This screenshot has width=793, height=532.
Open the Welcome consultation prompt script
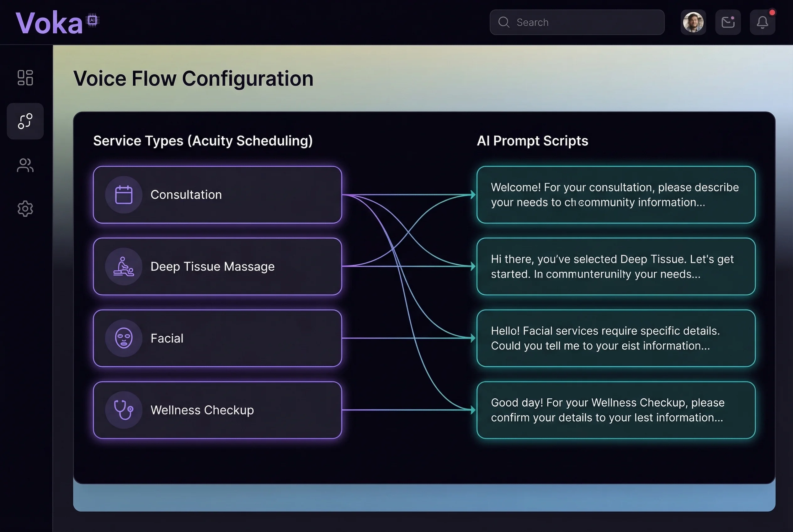point(615,195)
